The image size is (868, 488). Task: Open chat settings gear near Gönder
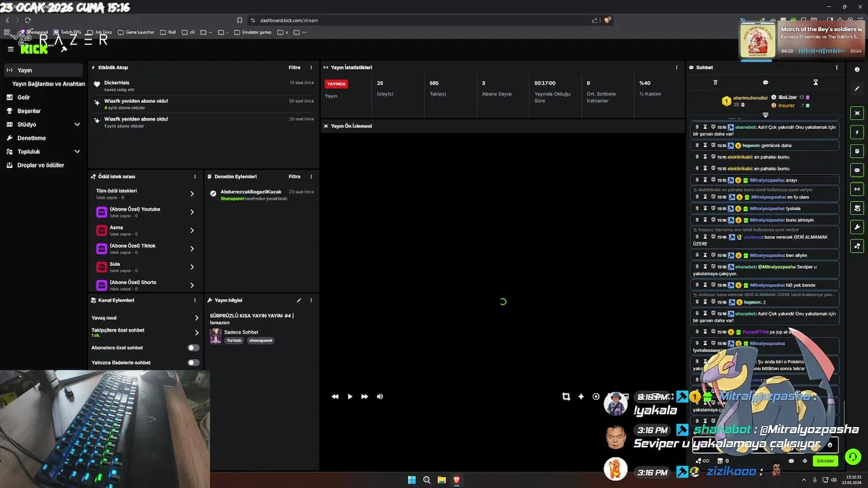coord(805,461)
